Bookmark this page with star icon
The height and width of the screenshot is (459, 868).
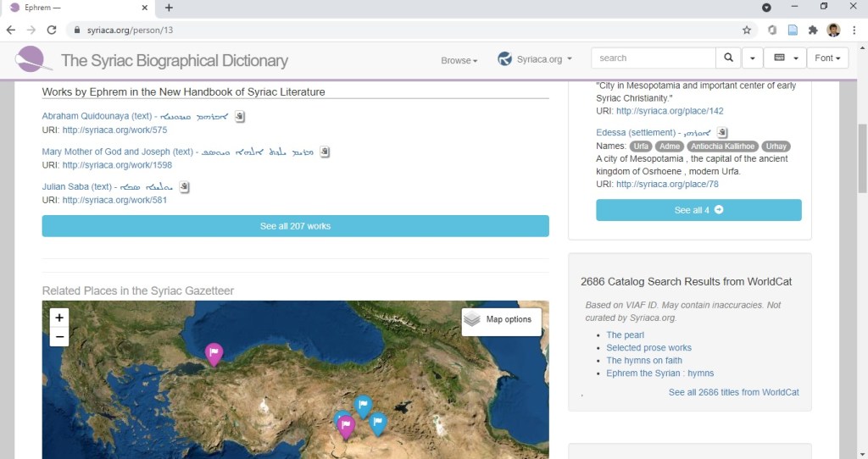pyautogui.click(x=747, y=30)
